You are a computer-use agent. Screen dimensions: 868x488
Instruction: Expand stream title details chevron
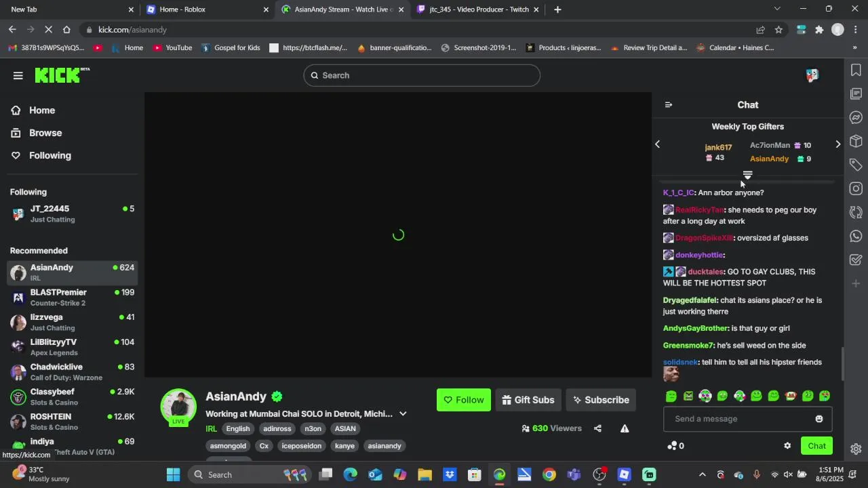coord(403,414)
